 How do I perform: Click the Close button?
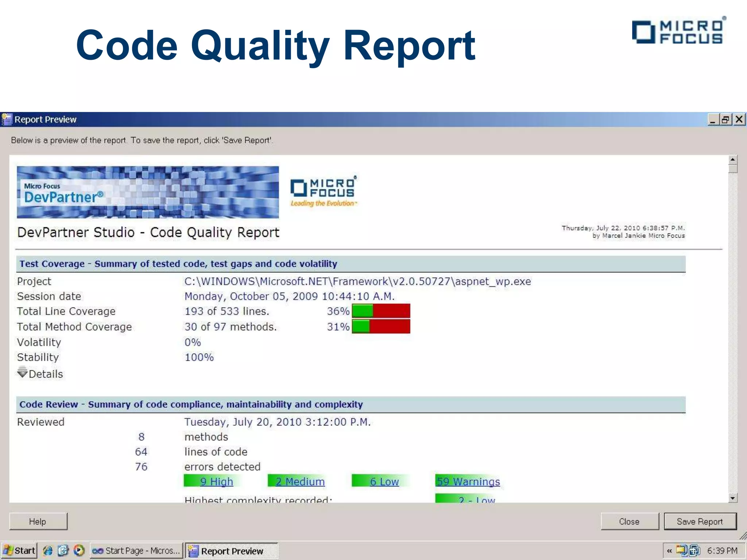(630, 521)
